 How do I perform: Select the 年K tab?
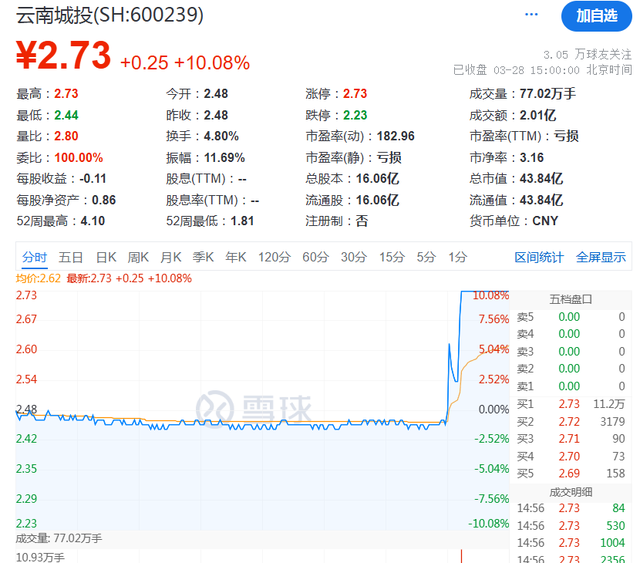tap(236, 257)
